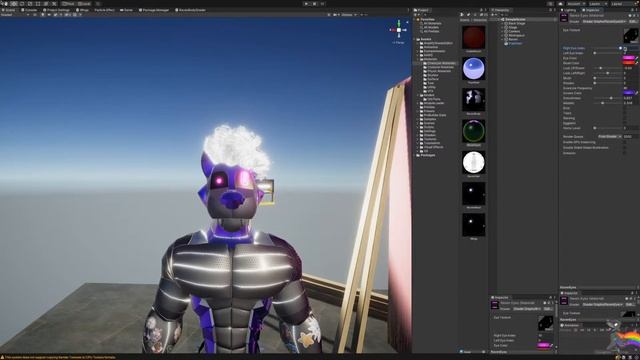Open Shader dropdown in top Inspector

tap(604, 21)
